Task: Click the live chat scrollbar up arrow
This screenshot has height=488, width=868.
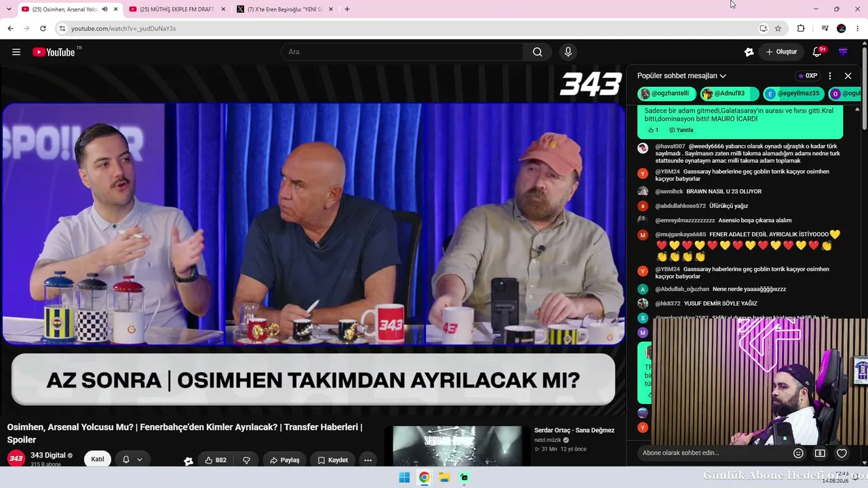Action: [x=857, y=109]
